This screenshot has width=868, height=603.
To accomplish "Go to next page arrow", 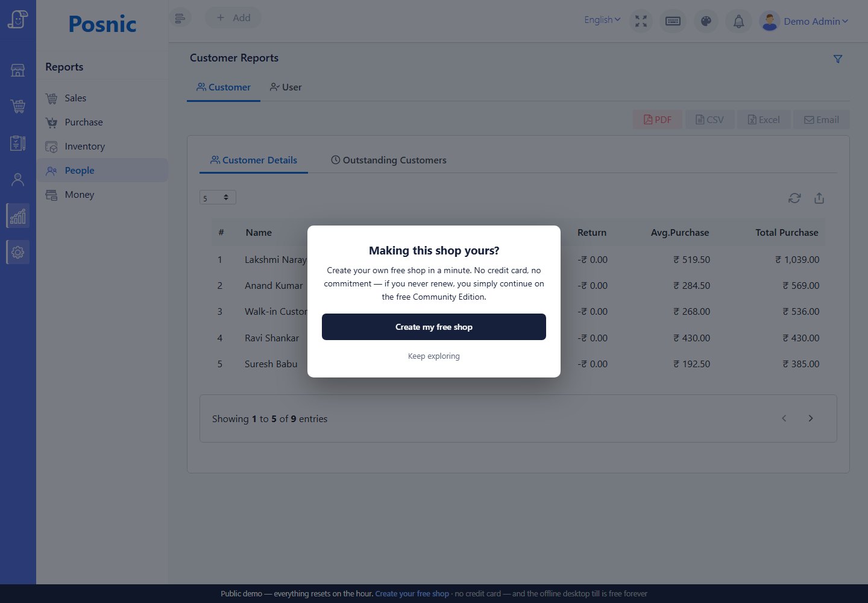I will 811,418.
